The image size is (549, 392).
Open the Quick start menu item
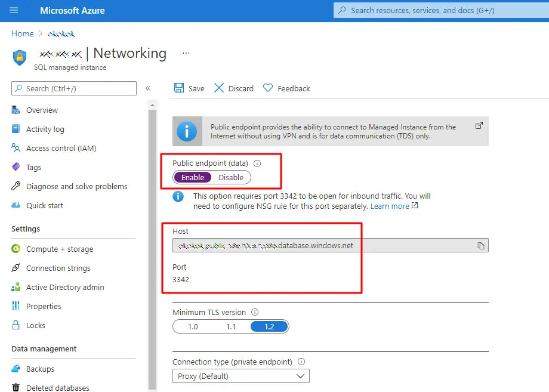(x=45, y=205)
